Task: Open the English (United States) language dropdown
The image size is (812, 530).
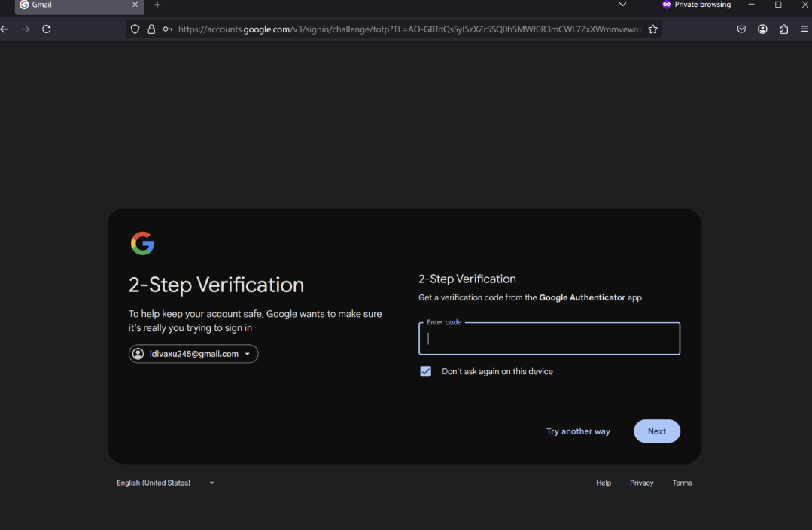Action: [165, 483]
